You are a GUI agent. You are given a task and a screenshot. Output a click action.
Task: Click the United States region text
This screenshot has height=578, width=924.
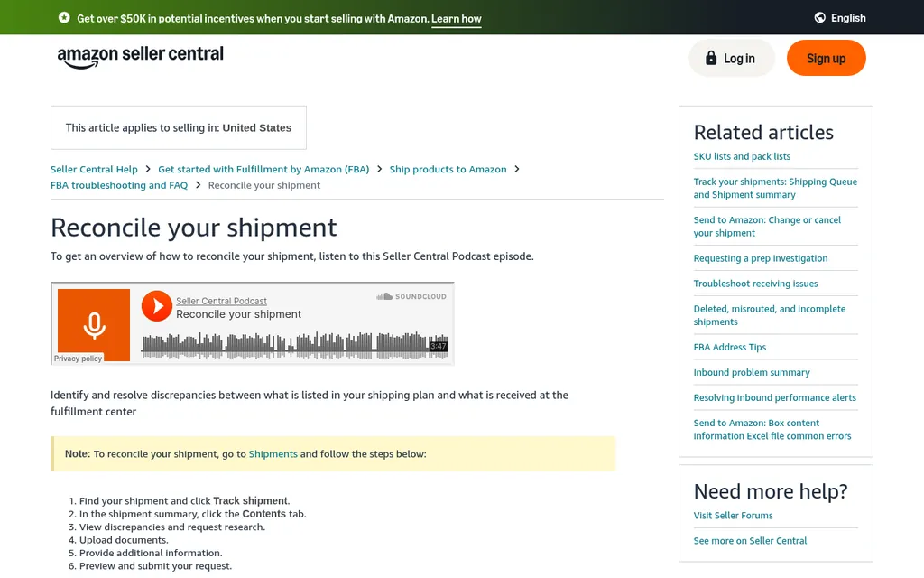point(256,128)
